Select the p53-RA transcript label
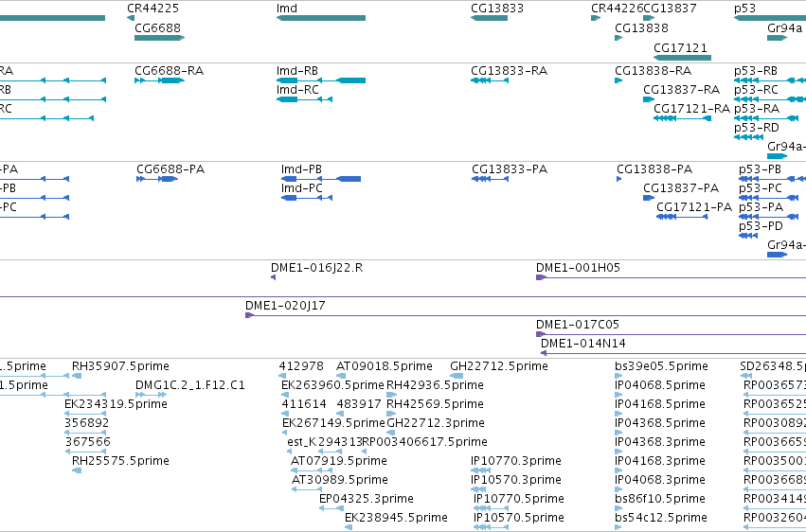The height and width of the screenshot is (532, 806). coord(756,109)
